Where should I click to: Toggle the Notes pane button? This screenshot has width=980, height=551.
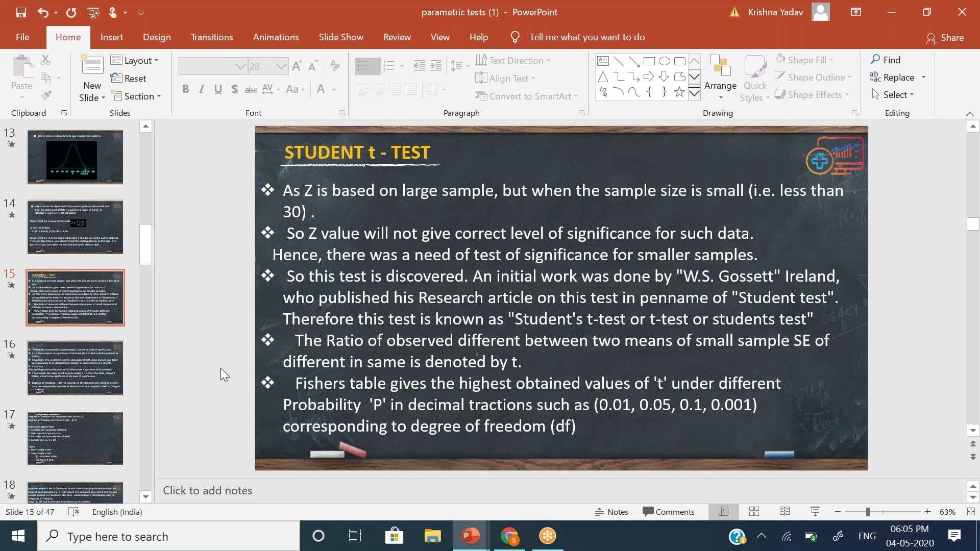tap(611, 512)
